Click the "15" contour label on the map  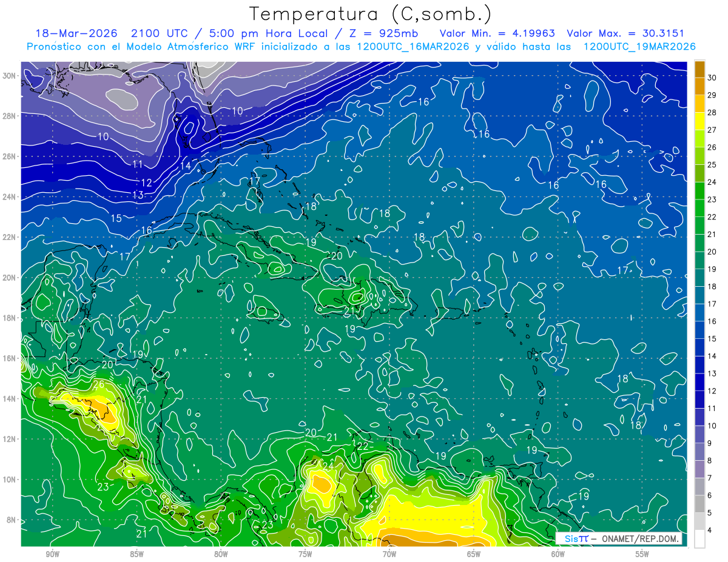(116, 218)
